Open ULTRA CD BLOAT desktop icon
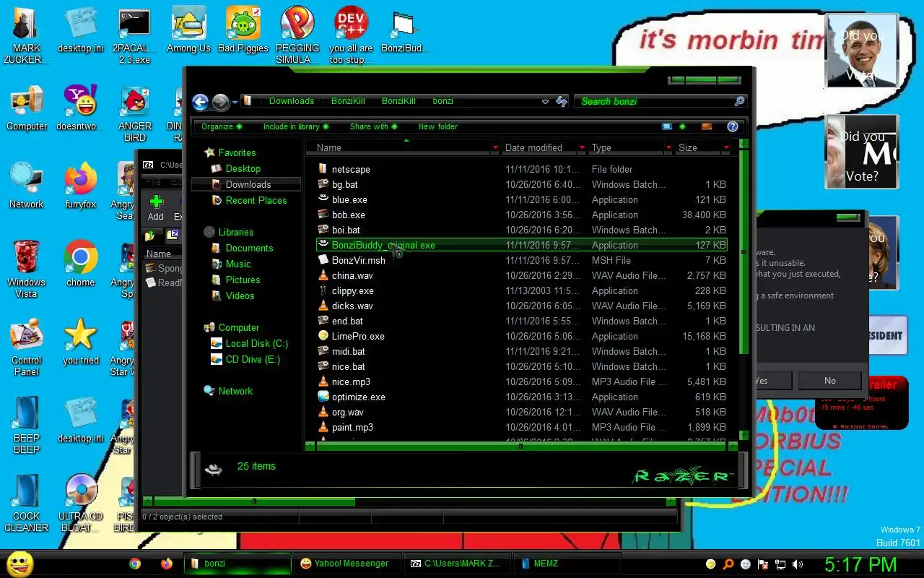Screen dimensions: 924x578 click(x=80, y=503)
